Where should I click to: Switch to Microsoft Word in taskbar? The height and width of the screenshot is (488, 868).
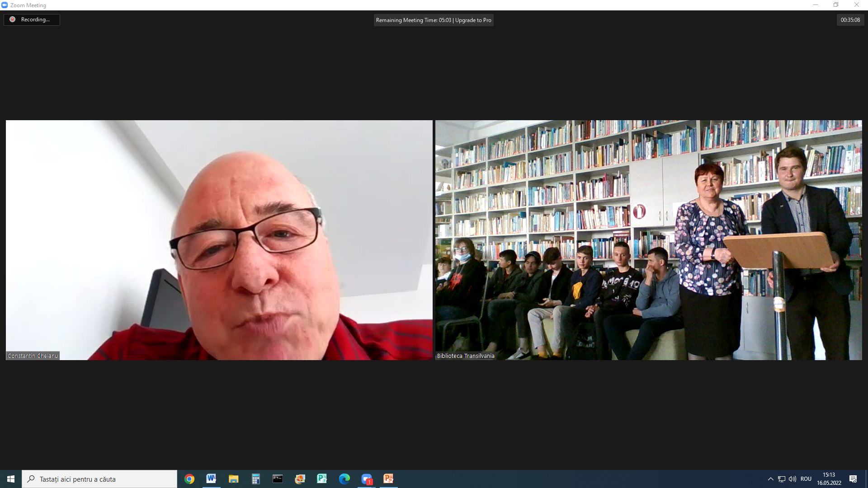point(211,479)
